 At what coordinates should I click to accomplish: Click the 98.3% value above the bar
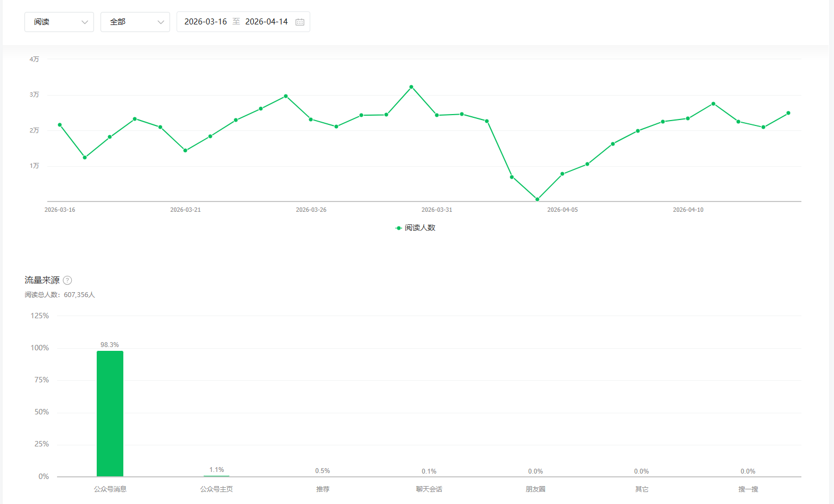[110, 345]
